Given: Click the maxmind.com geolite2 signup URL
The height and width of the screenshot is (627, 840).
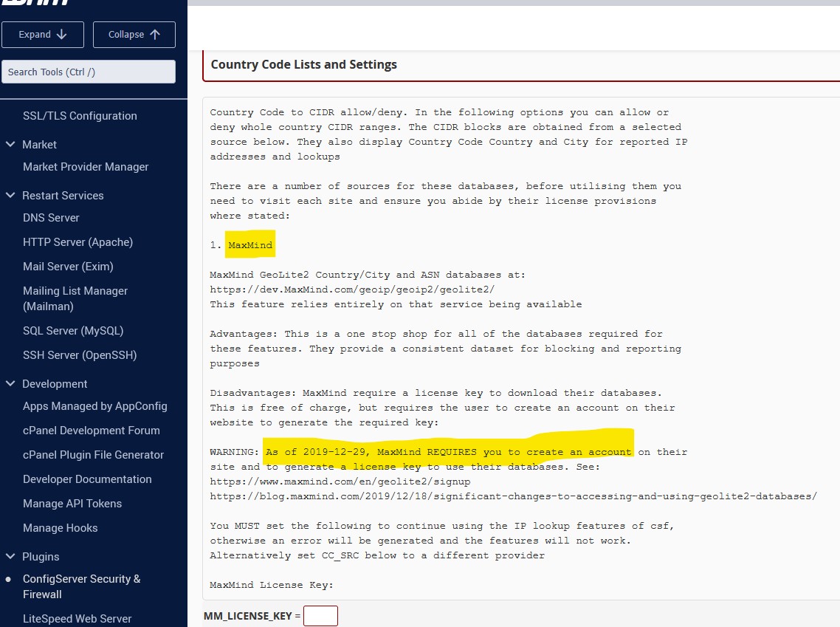Looking at the screenshot, I should 340,482.
